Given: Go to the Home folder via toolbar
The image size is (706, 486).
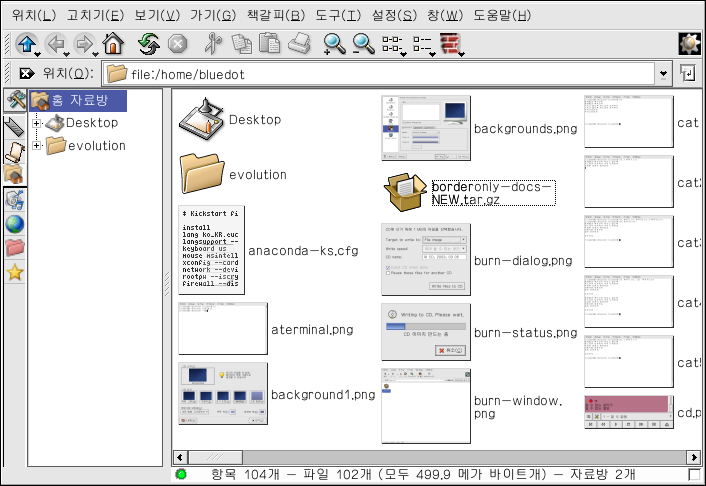Looking at the screenshot, I should [x=113, y=43].
